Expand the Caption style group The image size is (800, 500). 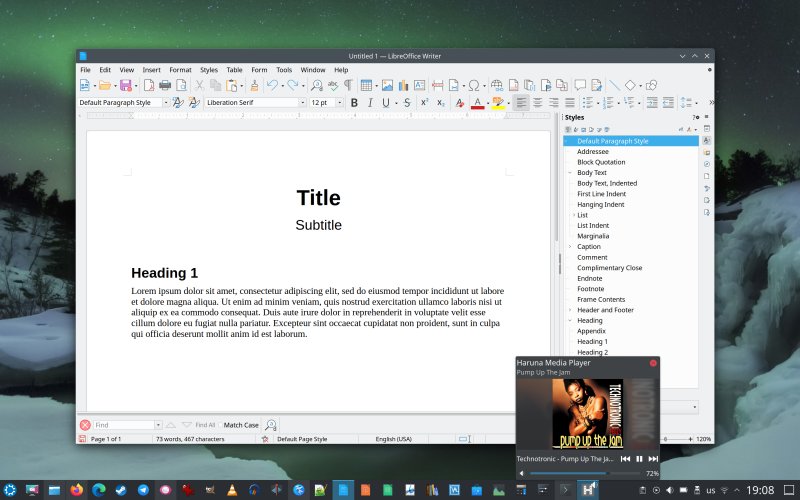point(570,246)
